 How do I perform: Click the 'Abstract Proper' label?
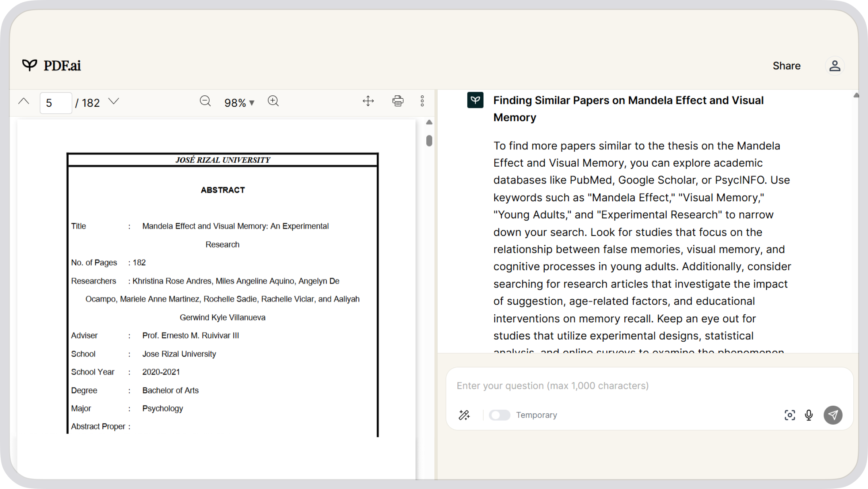pyautogui.click(x=98, y=427)
